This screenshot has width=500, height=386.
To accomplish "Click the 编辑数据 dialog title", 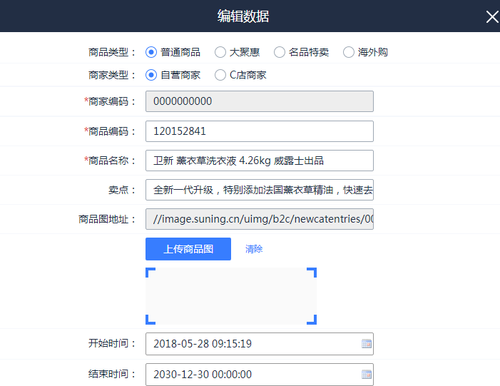I will point(243,16).
